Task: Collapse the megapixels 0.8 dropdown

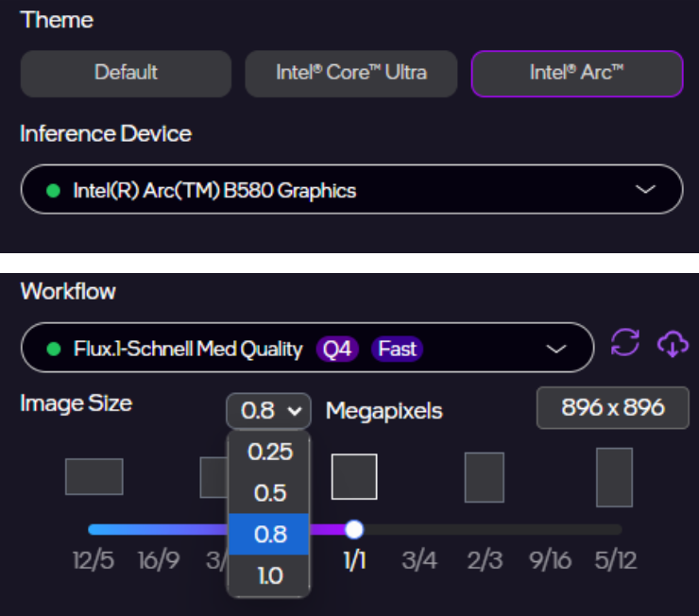Action: [269, 411]
